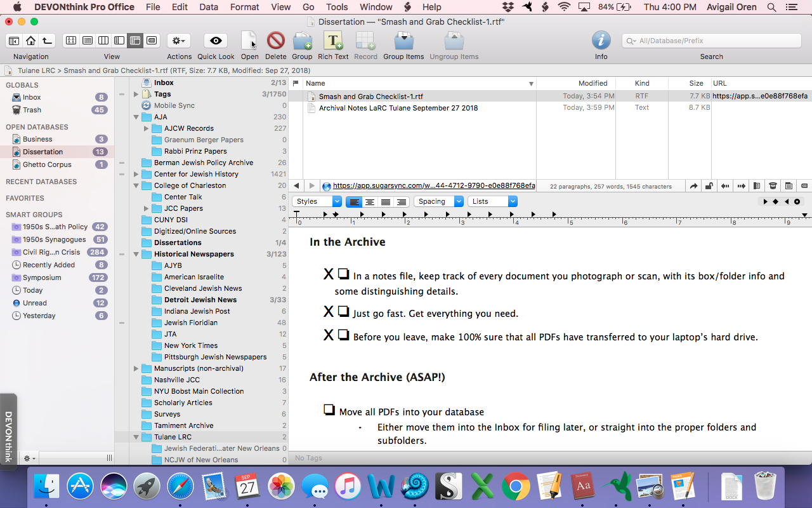This screenshot has height=508, width=812.
Task: Click the gear button below the sidebar
Action: [30, 458]
